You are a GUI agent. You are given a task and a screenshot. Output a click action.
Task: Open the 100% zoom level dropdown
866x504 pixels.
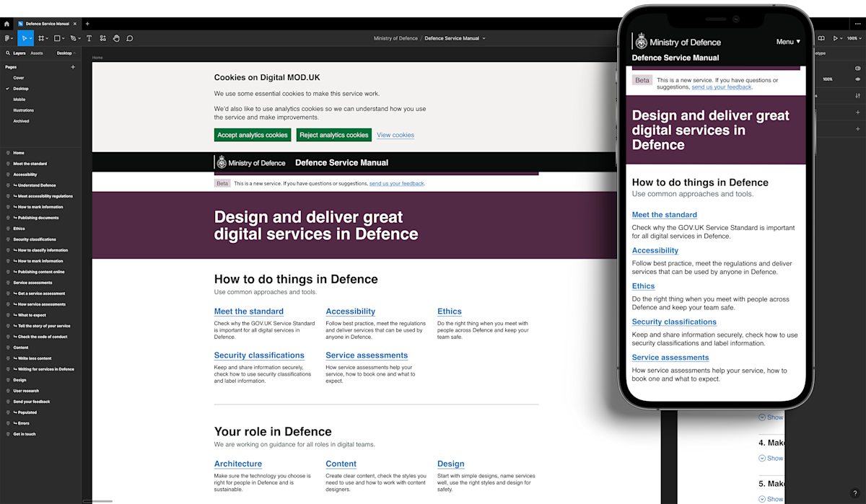pyautogui.click(x=854, y=38)
